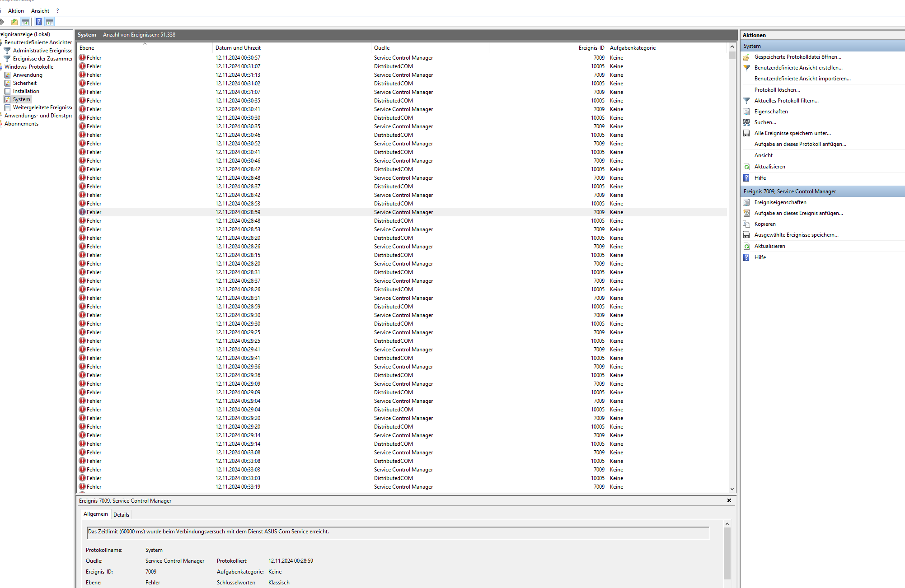Screen dimensions: 905x588
Task: Click the Kopieren icon in Aktionen
Action: tap(746, 224)
